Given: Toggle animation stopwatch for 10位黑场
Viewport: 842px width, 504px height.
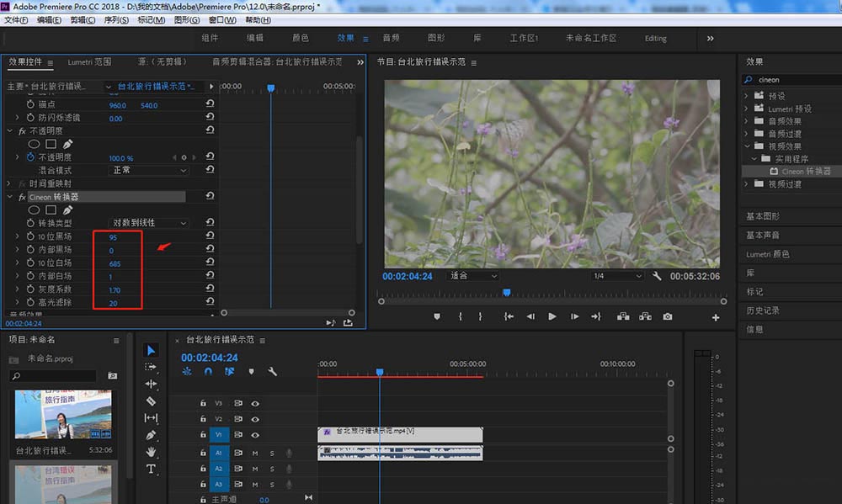Looking at the screenshot, I should [30, 236].
